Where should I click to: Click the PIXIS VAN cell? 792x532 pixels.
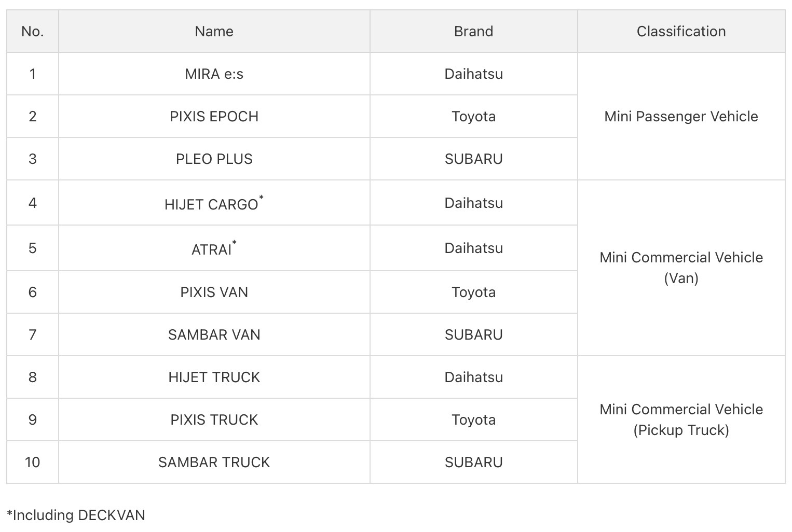point(214,292)
